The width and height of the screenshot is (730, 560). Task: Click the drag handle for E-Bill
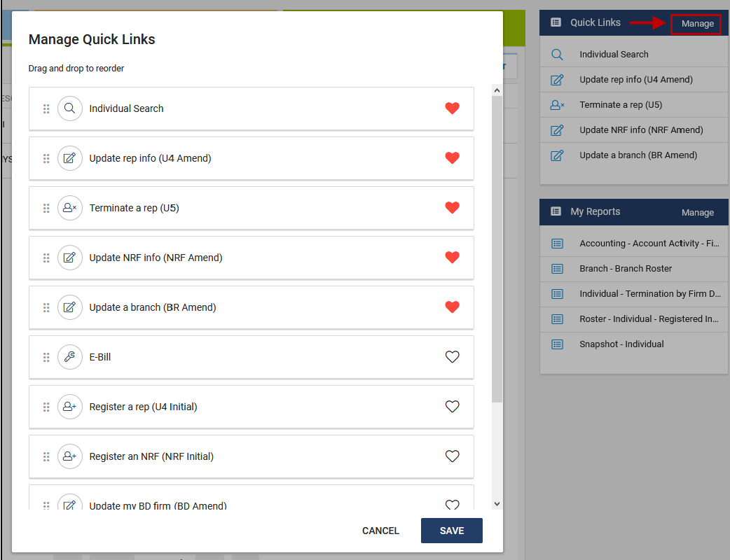click(x=46, y=357)
